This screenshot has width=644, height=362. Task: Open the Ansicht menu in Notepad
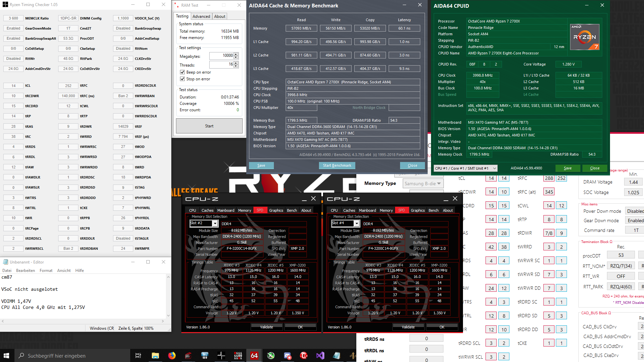click(x=64, y=271)
